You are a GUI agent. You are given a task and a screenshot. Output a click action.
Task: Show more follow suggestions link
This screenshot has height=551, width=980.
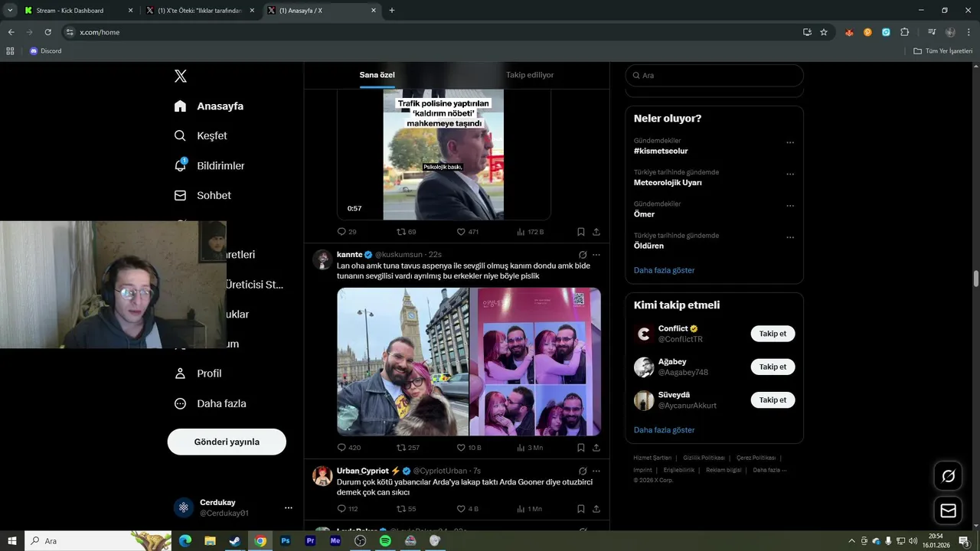[x=665, y=430]
